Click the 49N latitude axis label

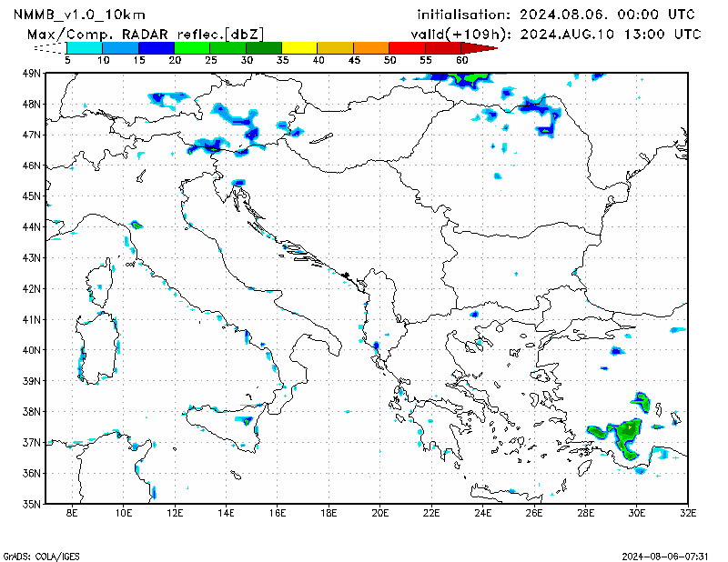coord(32,74)
